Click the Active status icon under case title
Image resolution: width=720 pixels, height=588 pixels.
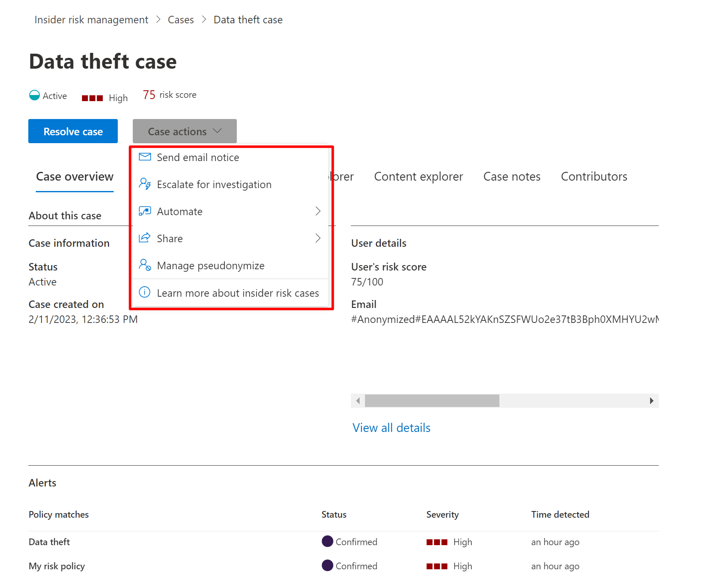tap(35, 95)
